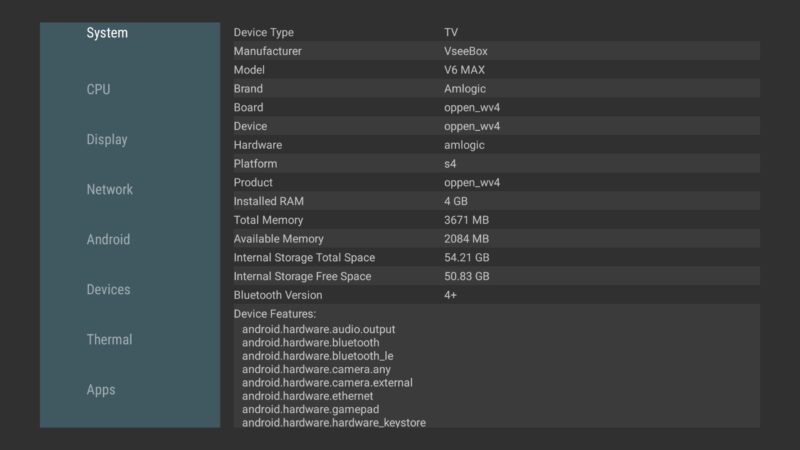The height and width of the screenshot is (450, 800).
Task: Click the 4 GB RAM value
Action: click(x=456, y=202)
